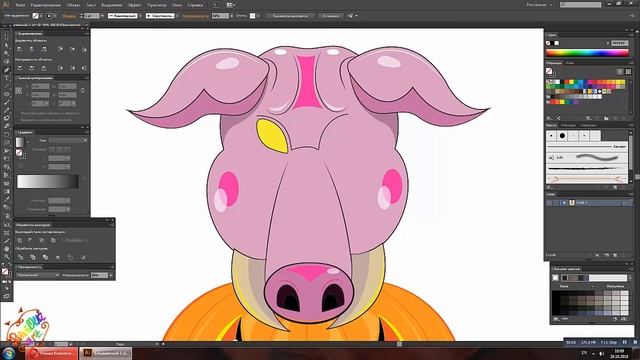Click the color spectrum bar in Color panel

(x=587, y=53)
